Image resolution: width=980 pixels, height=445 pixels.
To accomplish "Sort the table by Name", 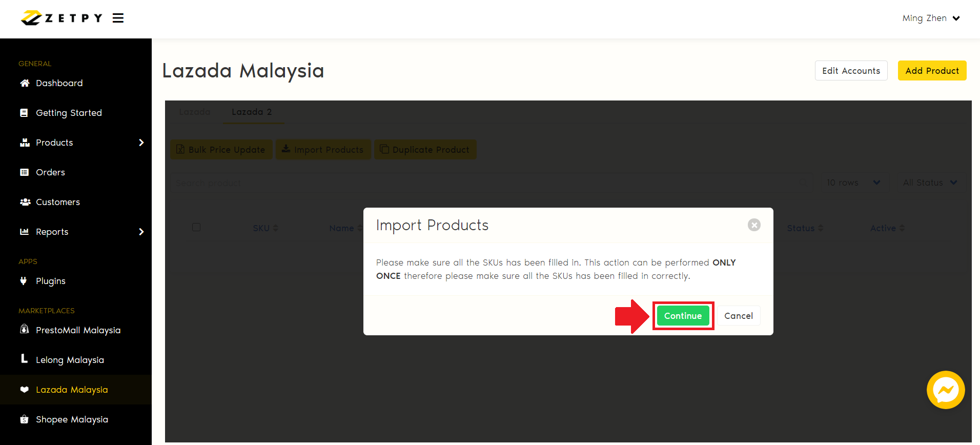I will pos(345,228).
